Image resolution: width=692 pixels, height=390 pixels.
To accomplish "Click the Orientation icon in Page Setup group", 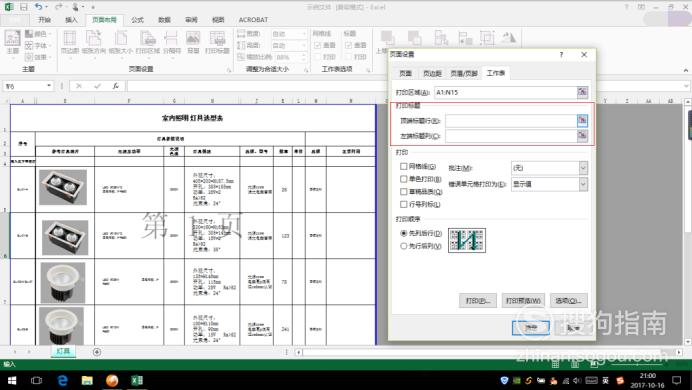I will point(94,42).
